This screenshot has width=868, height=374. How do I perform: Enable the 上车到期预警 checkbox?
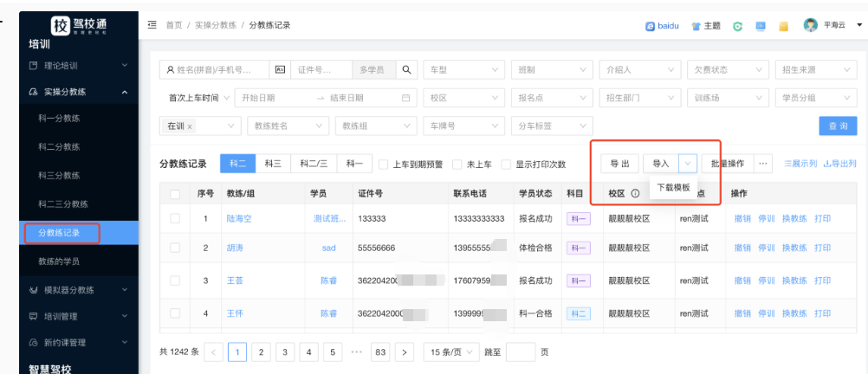click(x=384, y=164)
